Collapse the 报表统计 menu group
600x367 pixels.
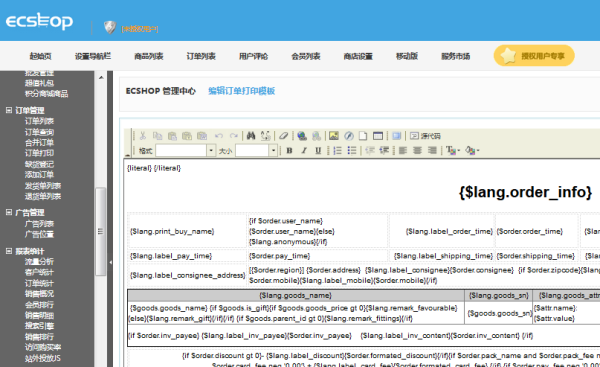pyautogui.click(x=9, y=251)
